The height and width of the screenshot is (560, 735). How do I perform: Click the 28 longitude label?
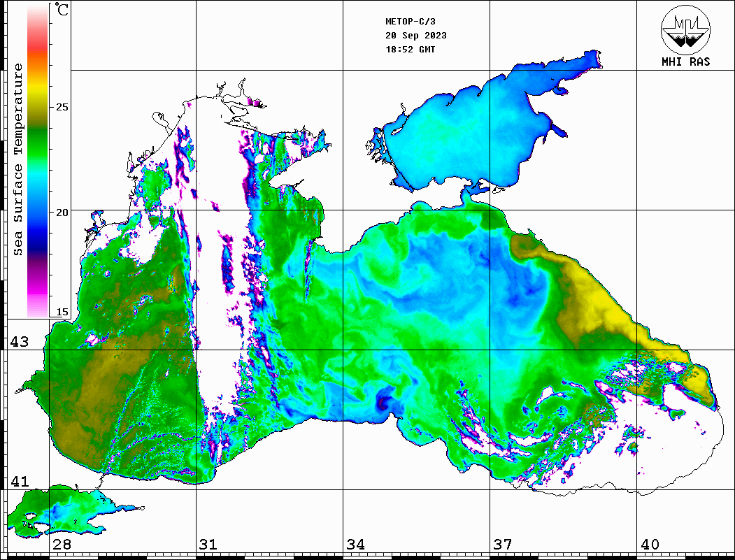(x=62, y=545)
